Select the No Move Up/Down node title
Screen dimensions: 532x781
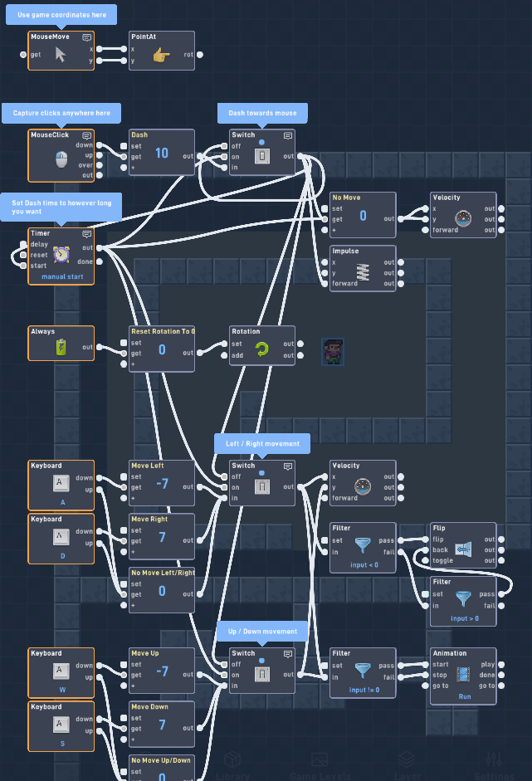pos(161,760)
